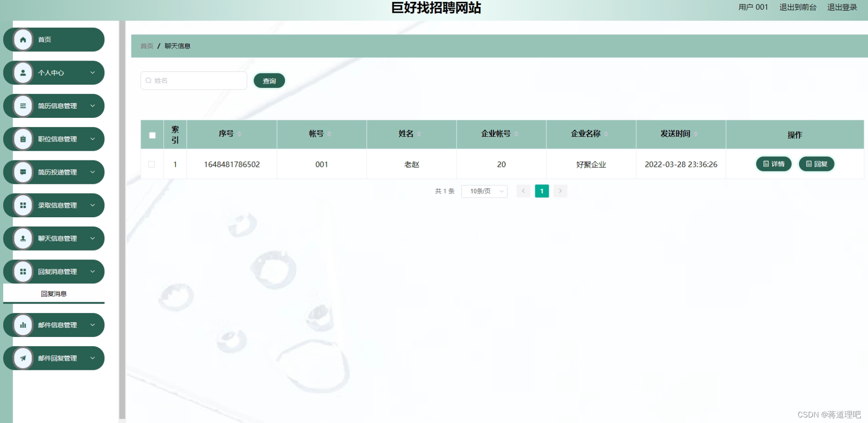Select page 1 in the pagination control

pyautogui.click(x=541, y=191)
